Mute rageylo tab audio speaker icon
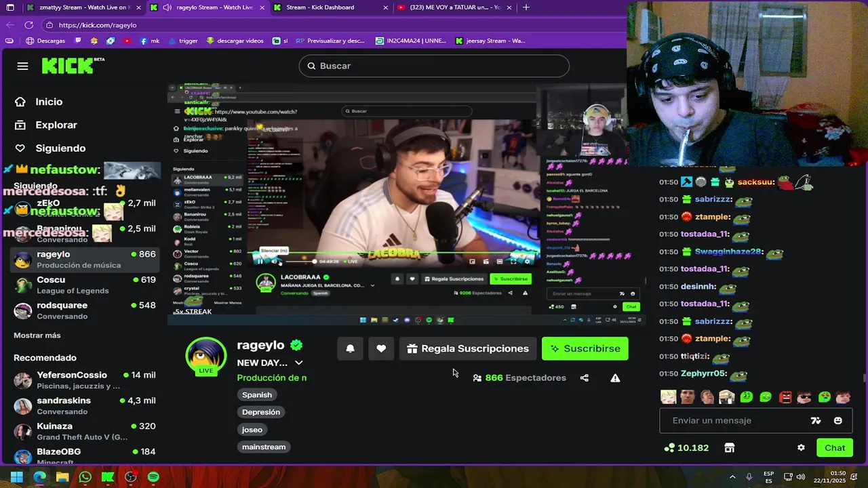This screenshot has height=488, width=868. click(167, 7)
